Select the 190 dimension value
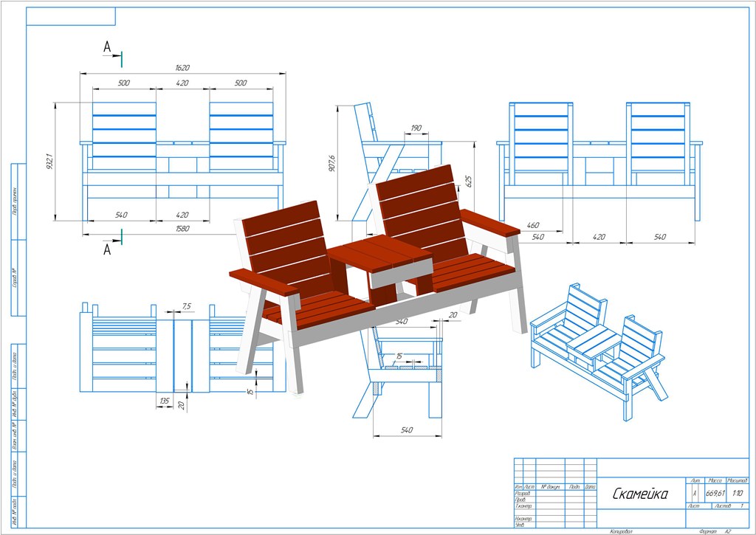The height and width of the screenshot is (535, 756). click(x=416, y=128)
